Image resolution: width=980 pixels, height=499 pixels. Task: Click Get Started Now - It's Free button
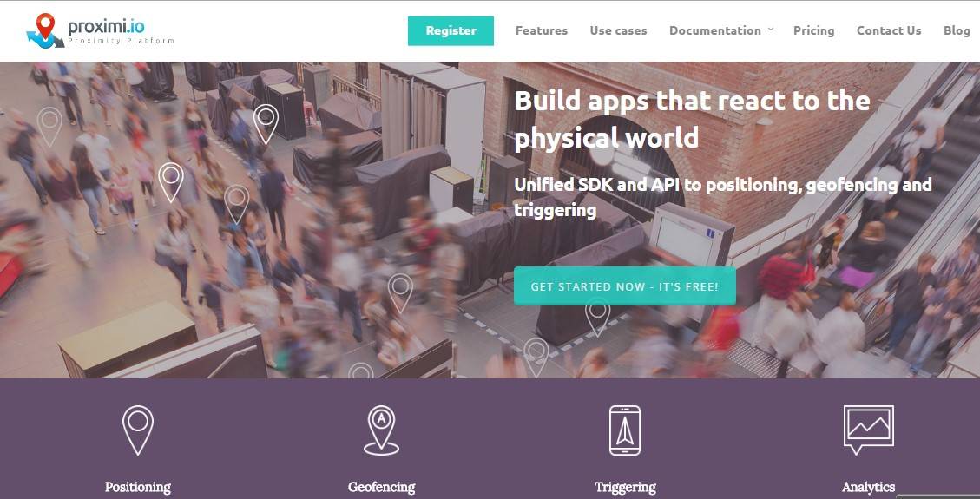coord(624,286)
